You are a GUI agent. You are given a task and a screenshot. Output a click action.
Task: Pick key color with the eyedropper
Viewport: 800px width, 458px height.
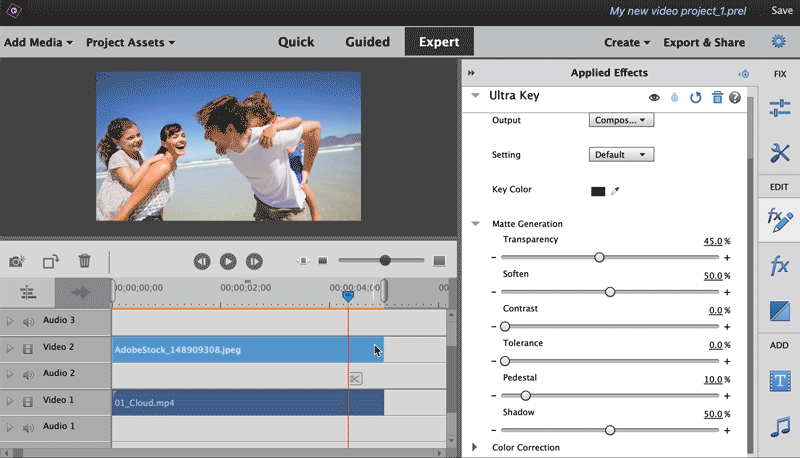tap(615, 191)
